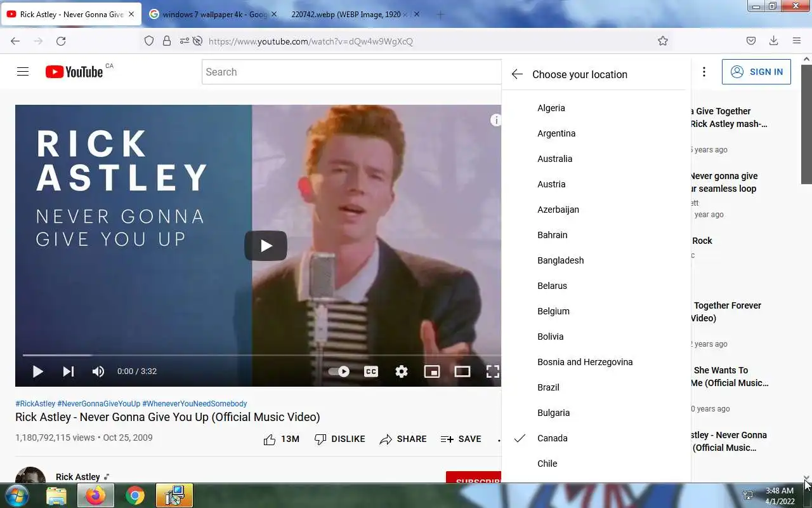
Task: Click the tracking protection shield icon
Action: pyautogui.click(x=149, y=41)
